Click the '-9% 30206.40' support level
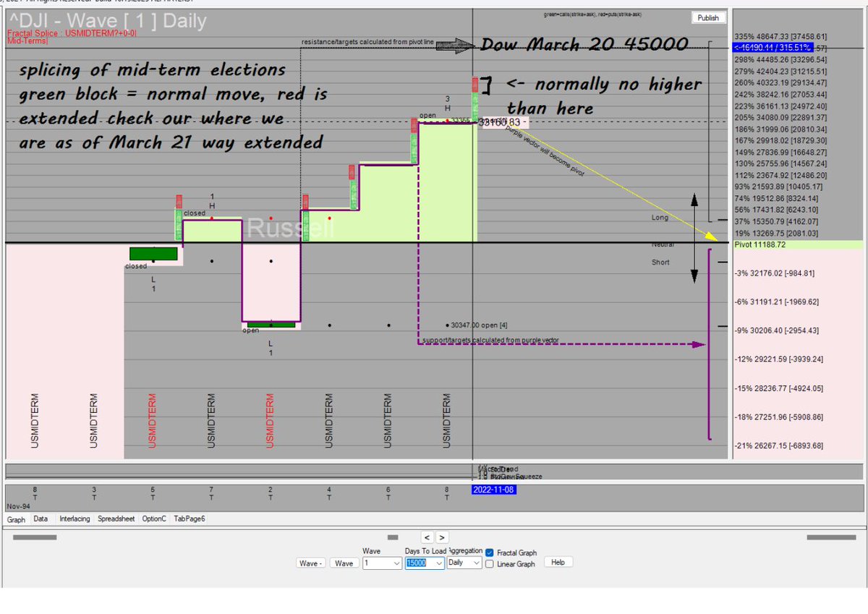Image resolution: width=868 pixels, height=614 pixels. click(x=776, y=331)
